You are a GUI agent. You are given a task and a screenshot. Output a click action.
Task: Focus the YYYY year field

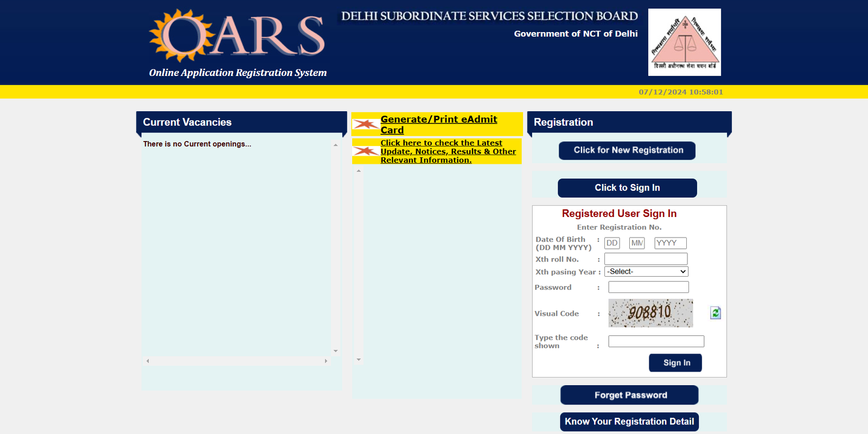[x=671, y=243]
